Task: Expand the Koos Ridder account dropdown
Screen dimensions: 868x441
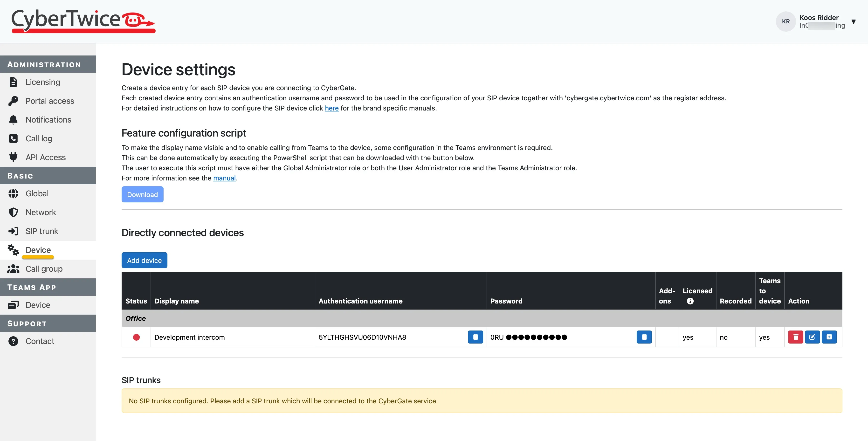Action: pos(854,21)
